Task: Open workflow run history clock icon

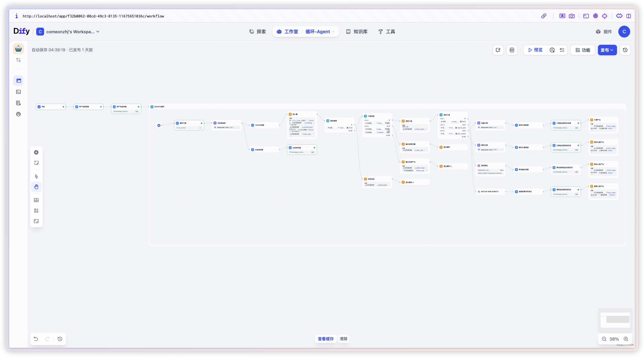Action: click(552, 50)
